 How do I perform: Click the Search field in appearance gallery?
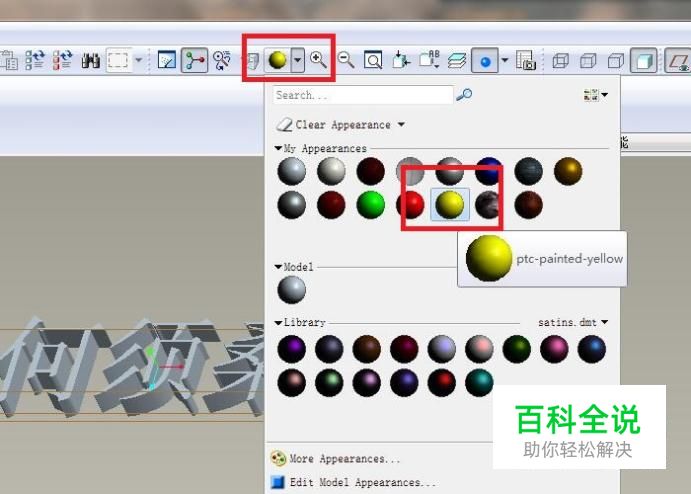click(x=363, y=95)
